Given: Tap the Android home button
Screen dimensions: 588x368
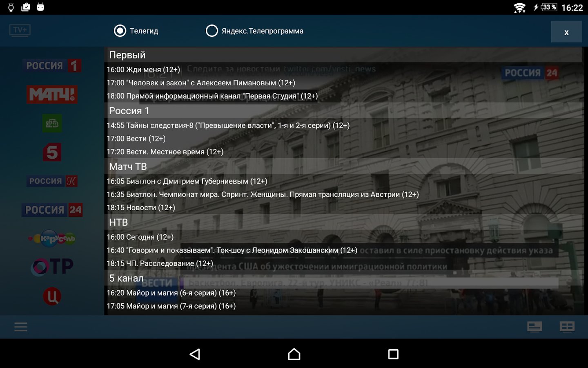Looking at the screenshot, I should (294, 354).
